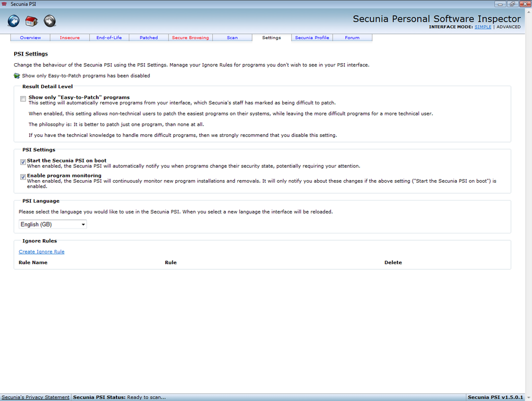Disable the Enable program monitoring checkbox
This screenshot has width=532, height=401.
23,177
